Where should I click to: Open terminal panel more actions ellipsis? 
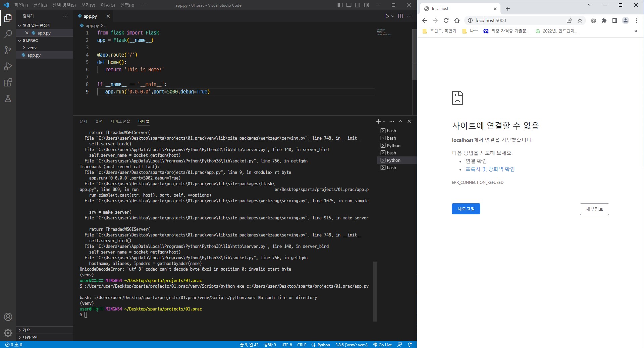392,121
